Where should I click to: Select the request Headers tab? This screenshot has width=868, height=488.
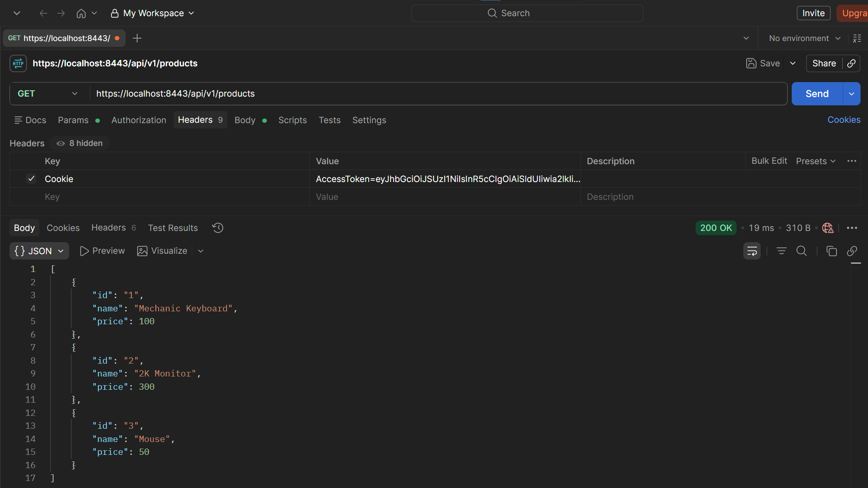click(200, 120)
